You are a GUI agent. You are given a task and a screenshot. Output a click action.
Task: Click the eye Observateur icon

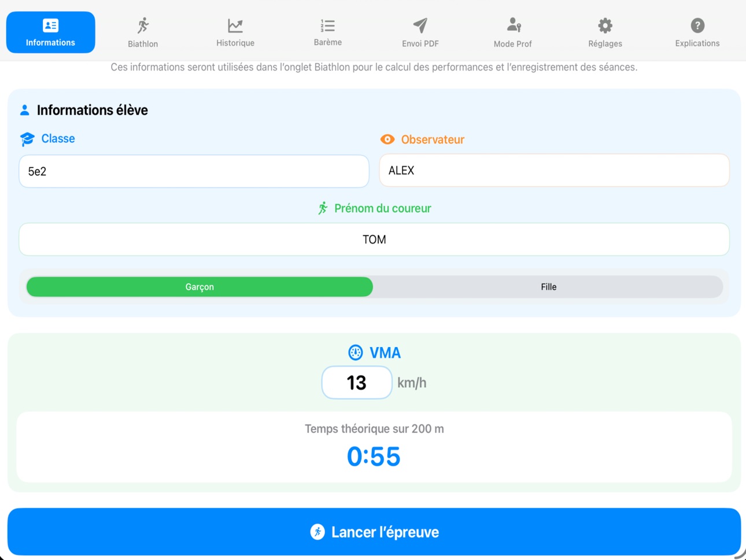point(387,139)
